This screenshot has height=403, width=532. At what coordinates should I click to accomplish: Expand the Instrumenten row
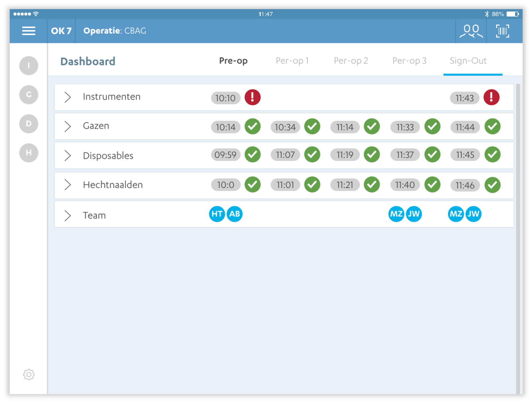[x=67, y=97]
